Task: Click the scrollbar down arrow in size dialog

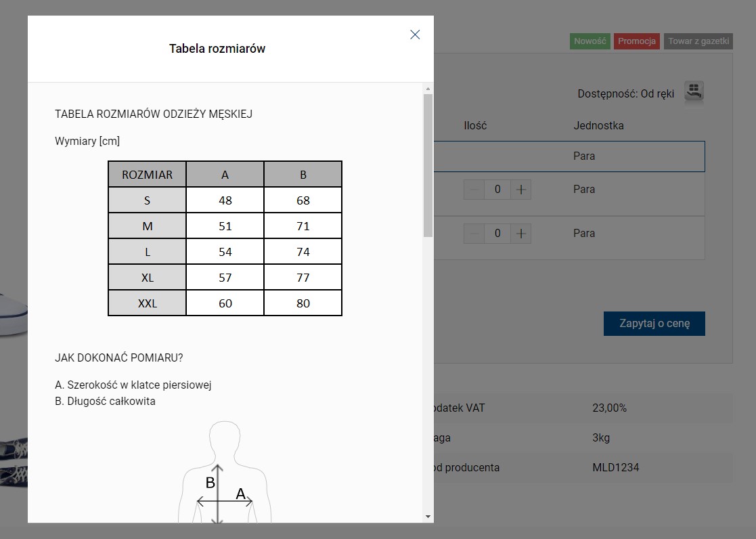Action: [x=428, y=517]
